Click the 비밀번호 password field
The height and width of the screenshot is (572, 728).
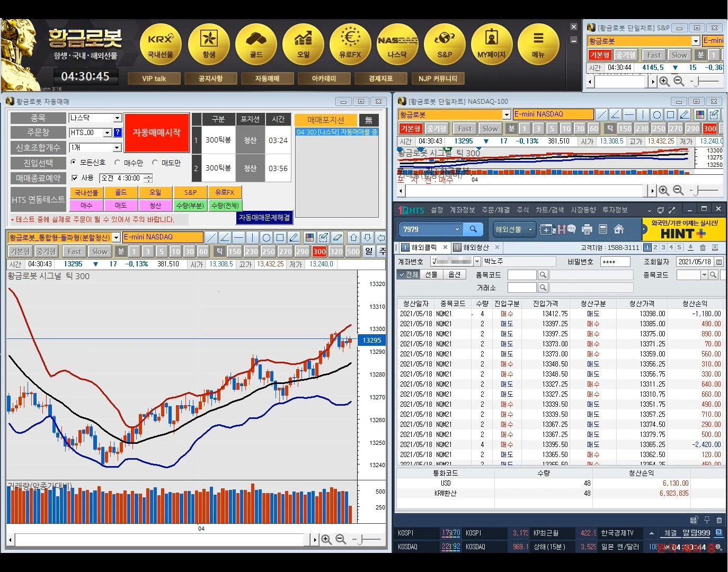point(615,262)
